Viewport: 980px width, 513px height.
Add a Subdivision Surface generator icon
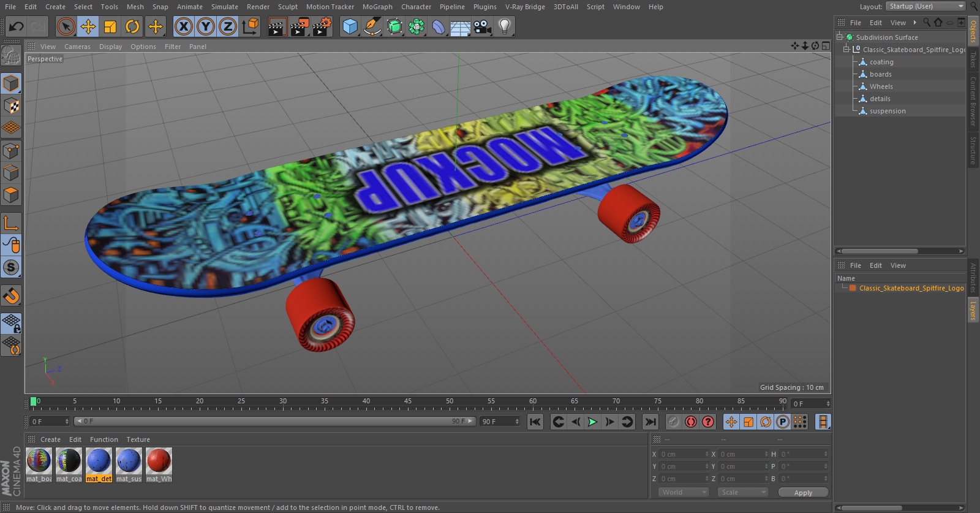(394, 26)
